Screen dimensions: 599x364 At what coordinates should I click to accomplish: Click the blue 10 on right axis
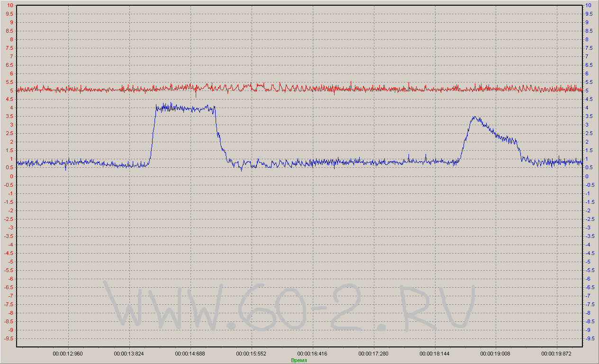click(x=589, y=5)
